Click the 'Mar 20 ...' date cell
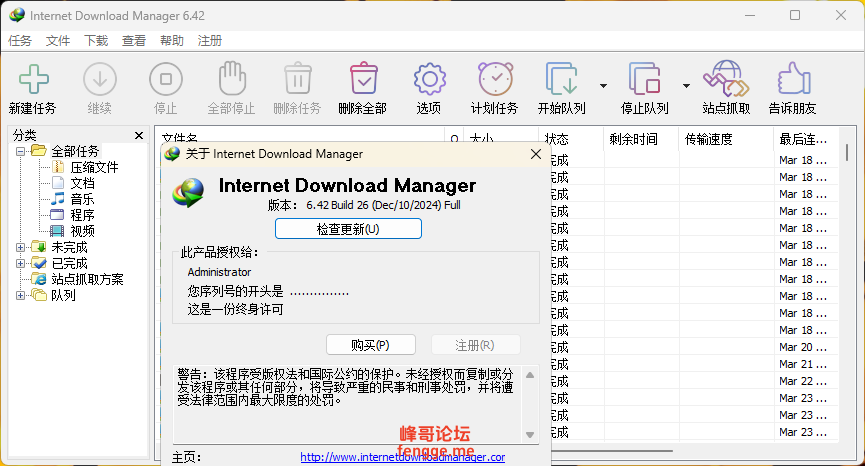Screen dimensions: 865x466 coord(803,347)
